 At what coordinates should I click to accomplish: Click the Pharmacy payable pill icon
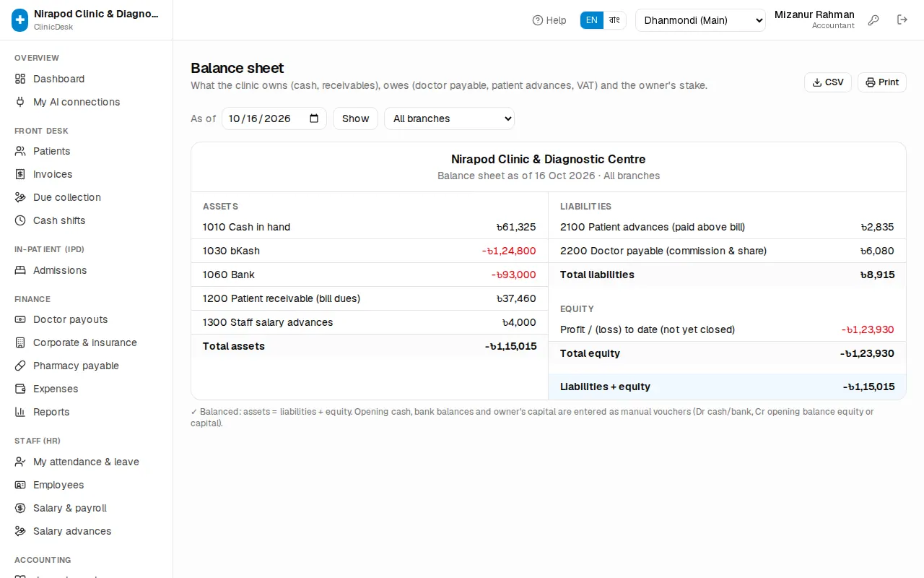coord(20,366)
